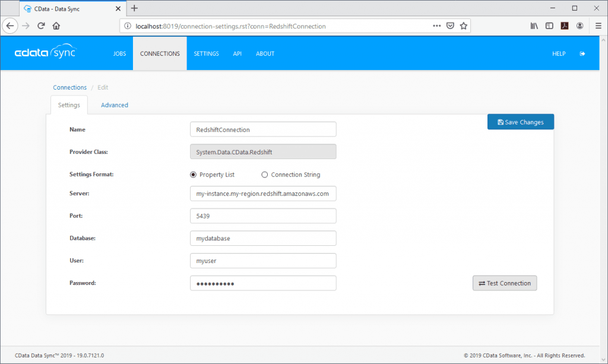Select the Property List radio option
Image resolution: width=608 pixels, height=364 pixels.
point(193,175)
